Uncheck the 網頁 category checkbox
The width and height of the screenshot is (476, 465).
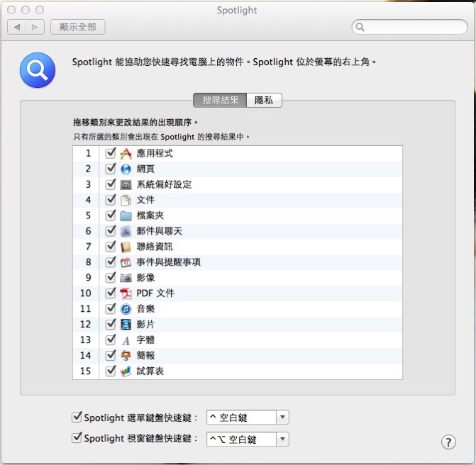point(111,169)
